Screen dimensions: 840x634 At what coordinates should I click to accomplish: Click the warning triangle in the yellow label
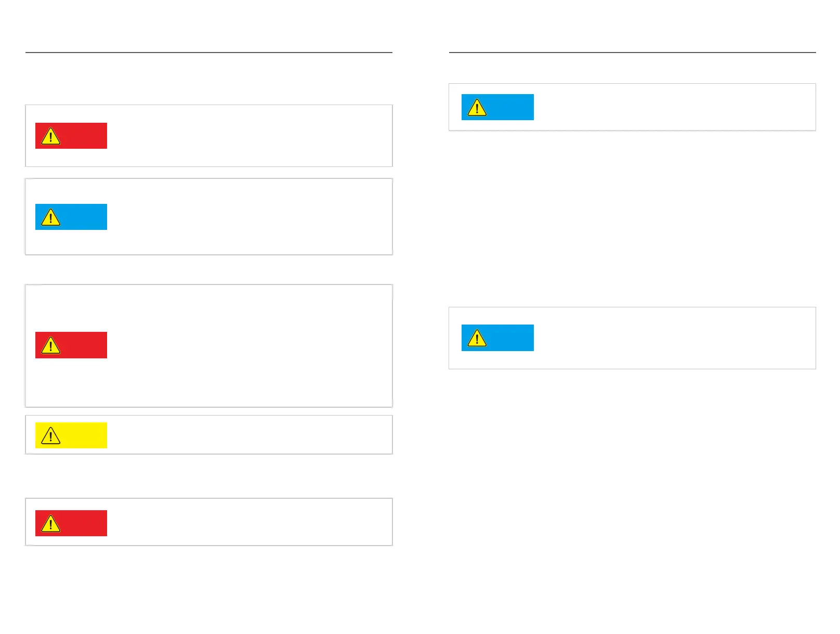tap(50, 436)
